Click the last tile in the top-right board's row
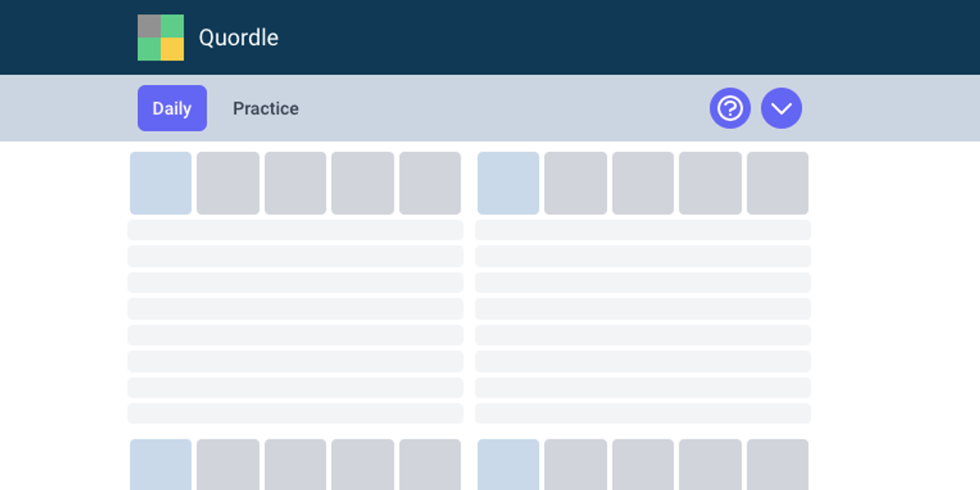This screenshot has height=490, width=980. (777, 183)
